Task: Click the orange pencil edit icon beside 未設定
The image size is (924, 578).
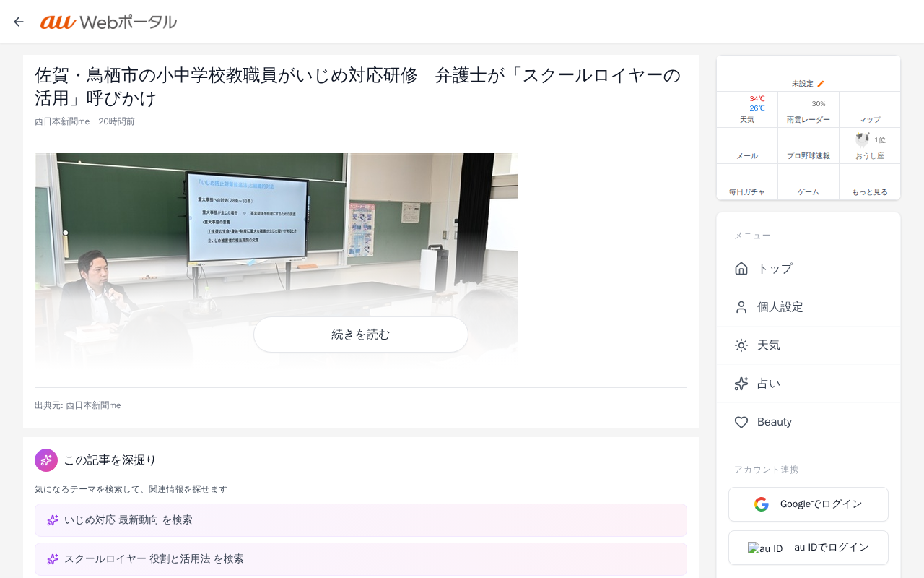Action: coord(821,84)
